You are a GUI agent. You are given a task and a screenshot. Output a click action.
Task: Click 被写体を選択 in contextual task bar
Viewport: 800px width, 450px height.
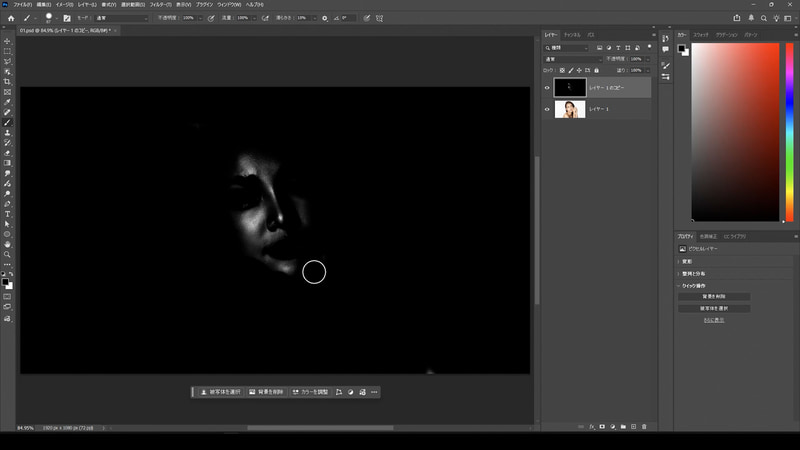coord(220,392)
